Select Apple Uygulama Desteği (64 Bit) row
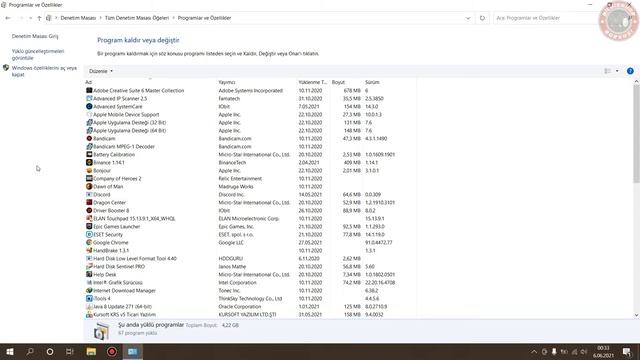The image size is (640, 360). tap(250, 130)
